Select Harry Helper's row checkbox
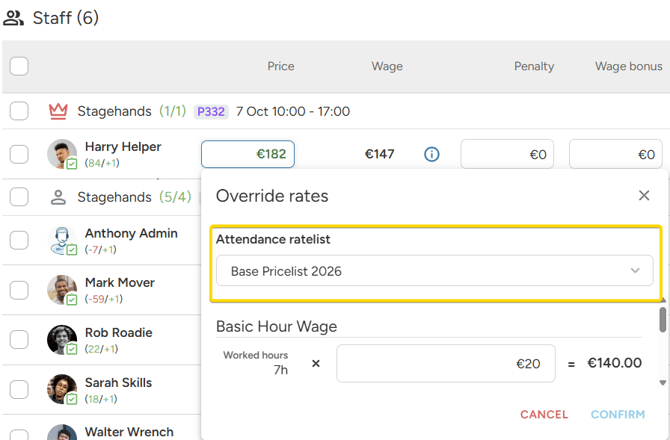 pos(19,154)
